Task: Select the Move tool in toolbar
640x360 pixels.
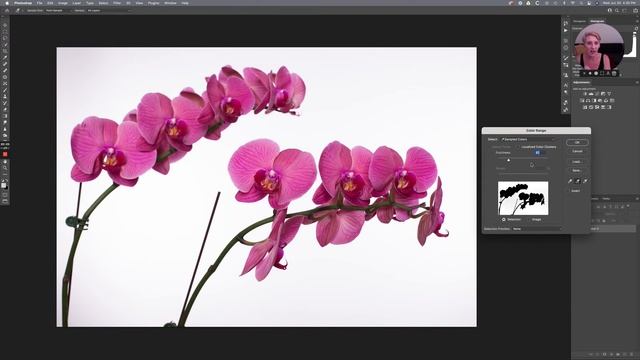Action: click(x=5, y=25)
